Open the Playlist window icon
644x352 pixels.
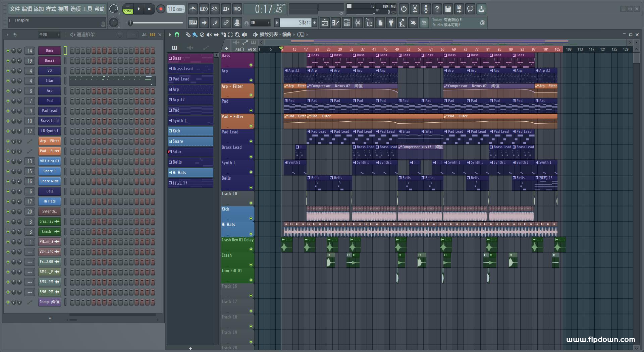tap(325, 23)
